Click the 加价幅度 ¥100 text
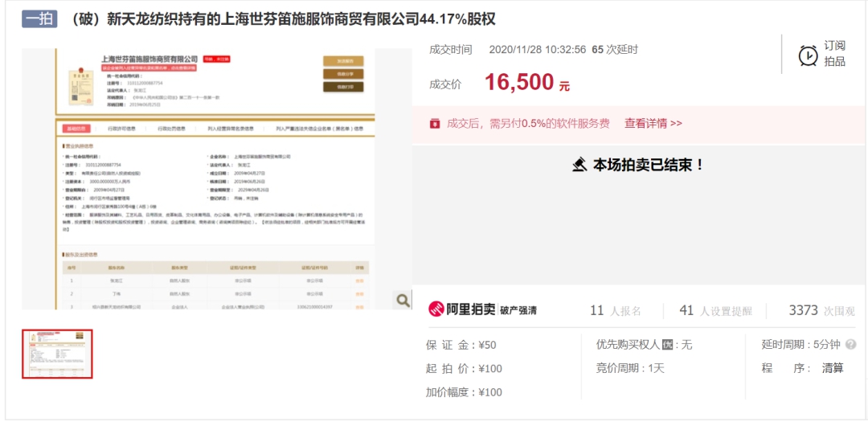868x422 pixels. point(464,392)
